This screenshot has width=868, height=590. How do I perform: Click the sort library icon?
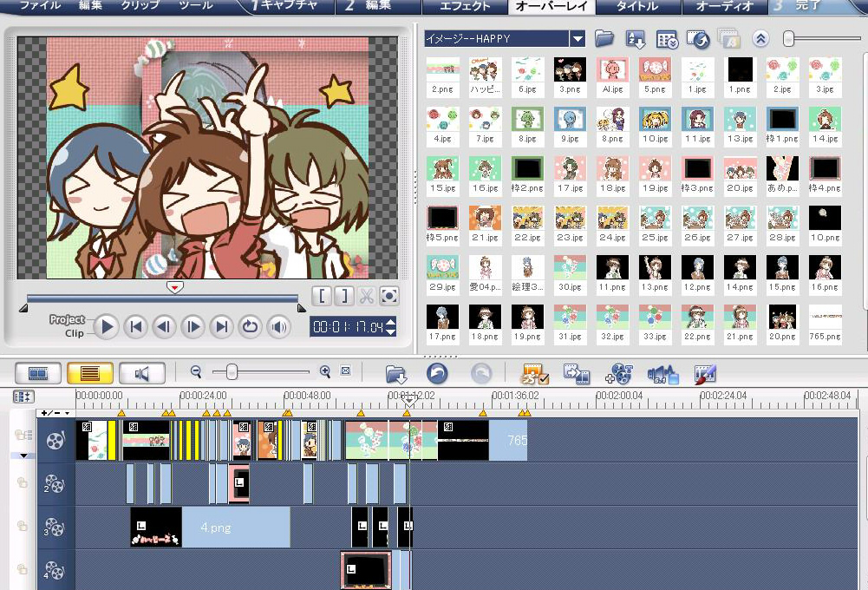(636, 39)
